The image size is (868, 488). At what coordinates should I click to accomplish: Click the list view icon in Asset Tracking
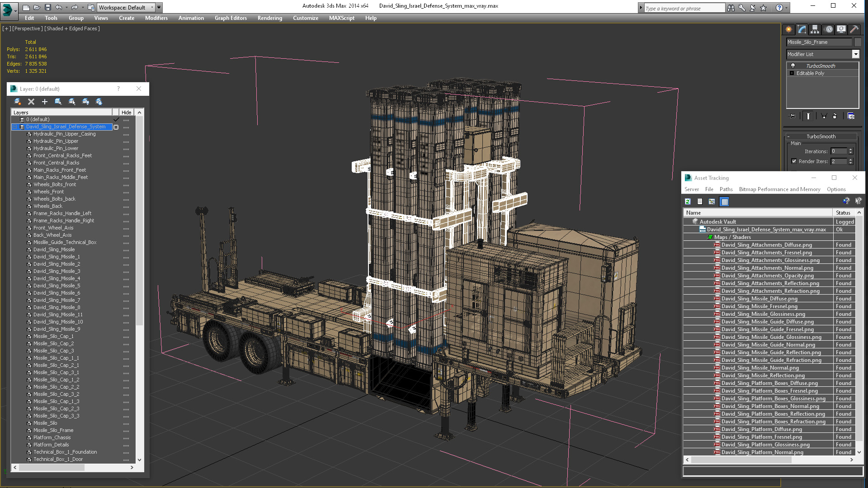pyautogui.click(x=700, y=202)
